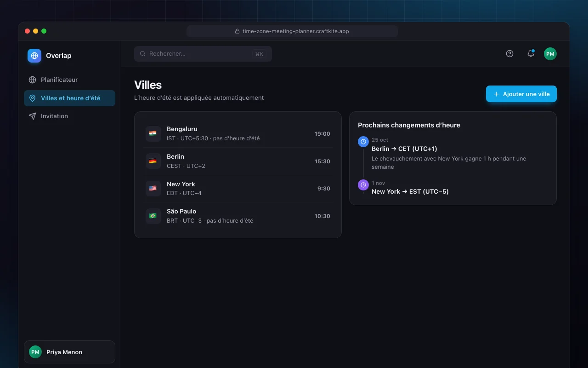588x368 pixels.
Task: Select the New York 9:30 row
Action: (x=238, y=189)
